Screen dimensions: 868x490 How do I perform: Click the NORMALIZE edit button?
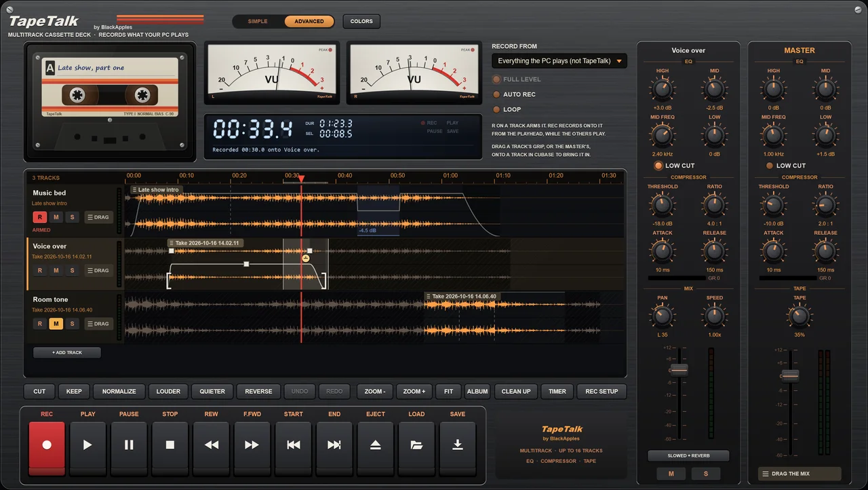(x=119, y=392)
